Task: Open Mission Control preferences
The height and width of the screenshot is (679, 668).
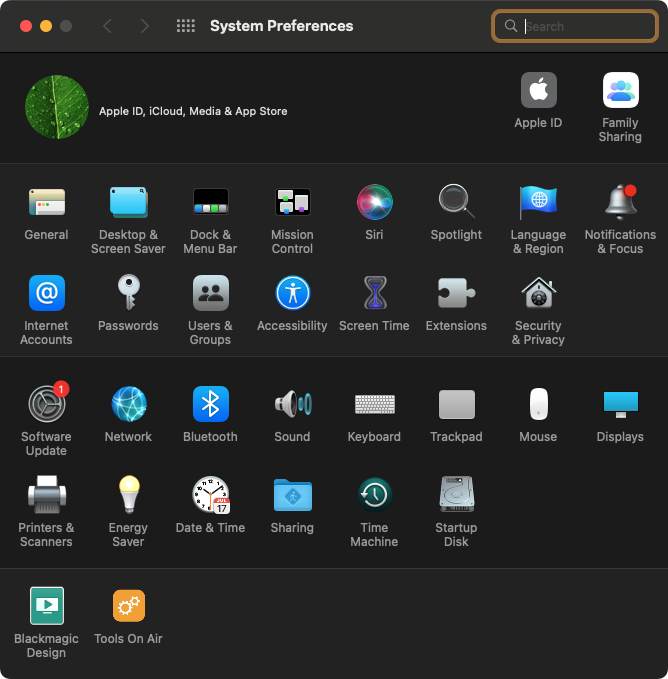Action: coord(293,202)
